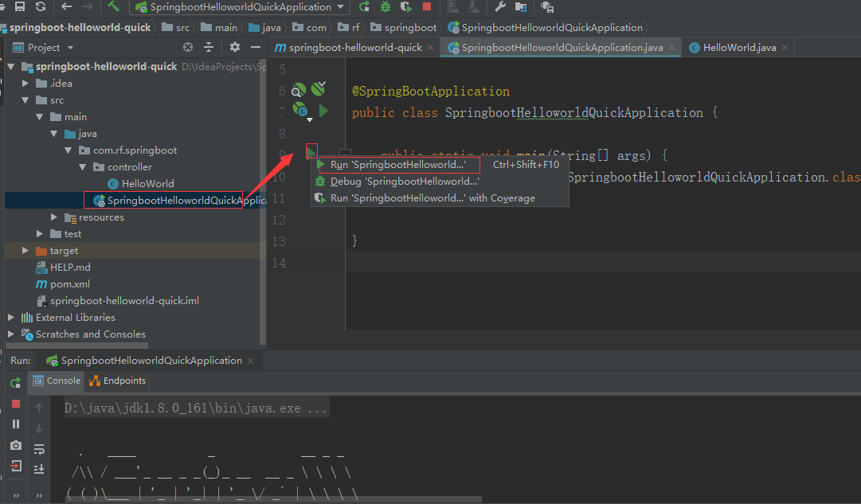The height and width of the screenshot is (504, 861).
Task: Click Spring class gutter icon on line 7
Action: click(x=300, y=111)
